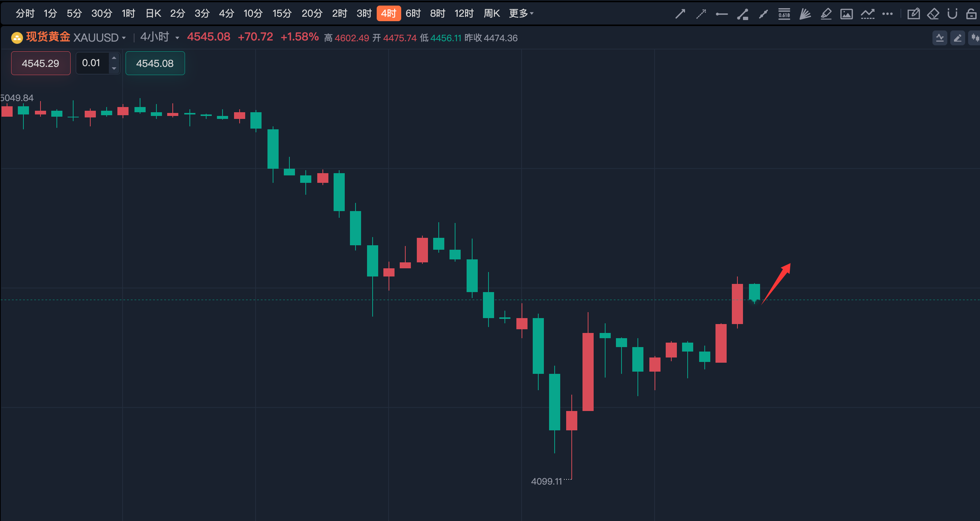The width and height of the screenshot is (980, 521).
Task: Toggle the magnet snap mode
Action: coord(952,14)
